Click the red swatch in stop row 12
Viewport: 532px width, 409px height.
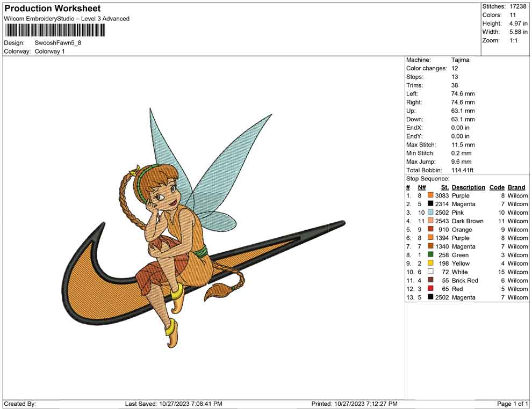430,288
